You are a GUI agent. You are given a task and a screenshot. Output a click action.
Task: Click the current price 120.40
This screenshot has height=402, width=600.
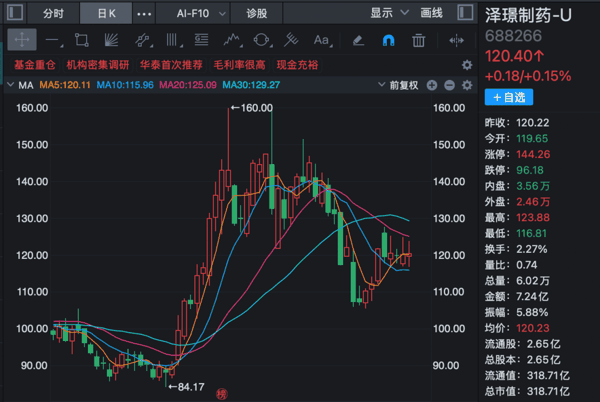point(514,56)
